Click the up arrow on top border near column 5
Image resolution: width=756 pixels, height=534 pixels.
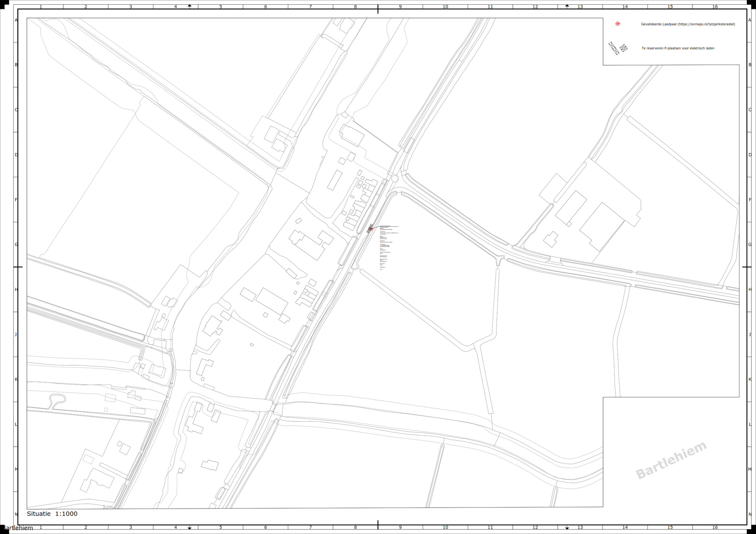point(190,6)
